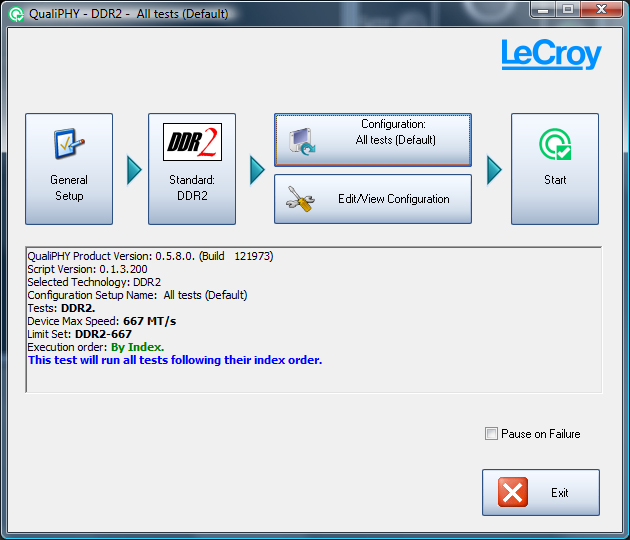Click the DDR2 logo icon
The height and width of the screenshot is (540, 630).
click(x=192, y=143)
